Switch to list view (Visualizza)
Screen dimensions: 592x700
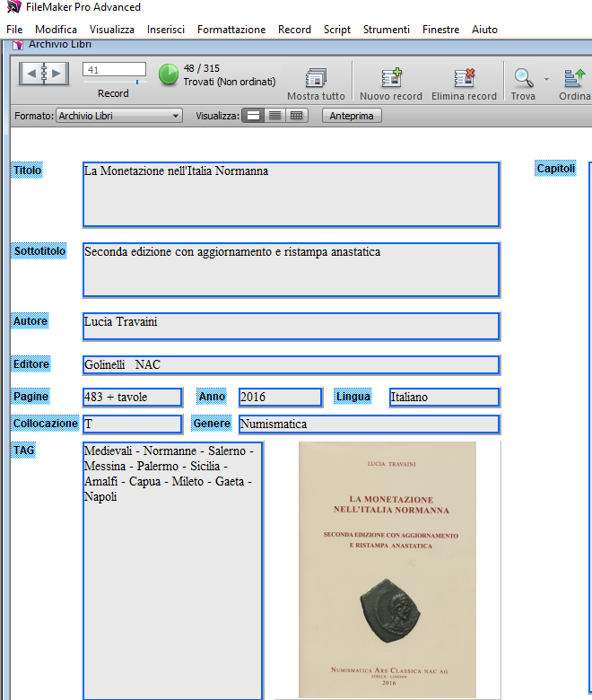coord(274,116)
